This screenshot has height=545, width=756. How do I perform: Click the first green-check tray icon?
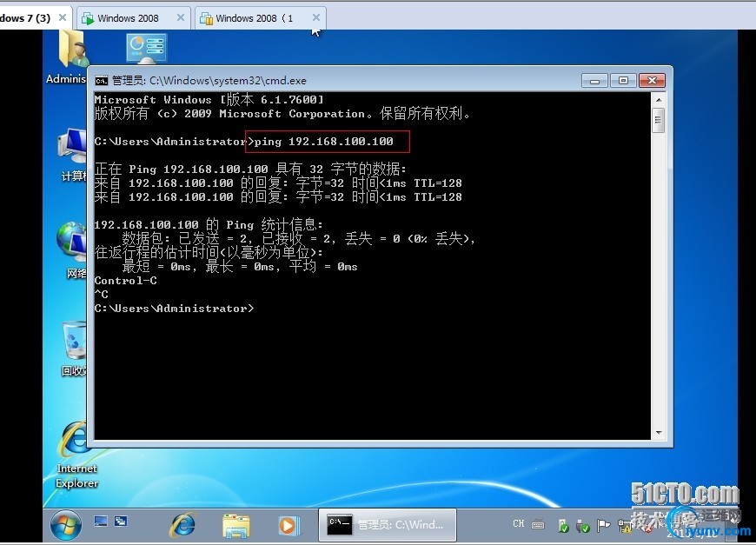[x=563, y=526]
